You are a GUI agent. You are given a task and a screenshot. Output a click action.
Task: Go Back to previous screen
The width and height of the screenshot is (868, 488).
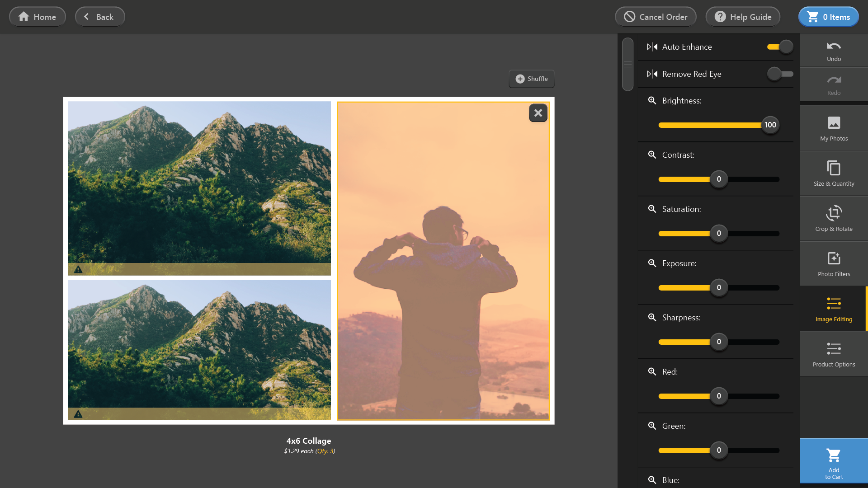coord(100,17)
